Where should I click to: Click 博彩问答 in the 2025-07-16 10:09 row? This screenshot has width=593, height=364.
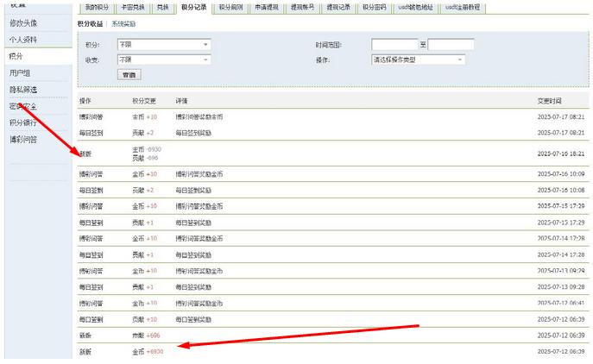91,174
